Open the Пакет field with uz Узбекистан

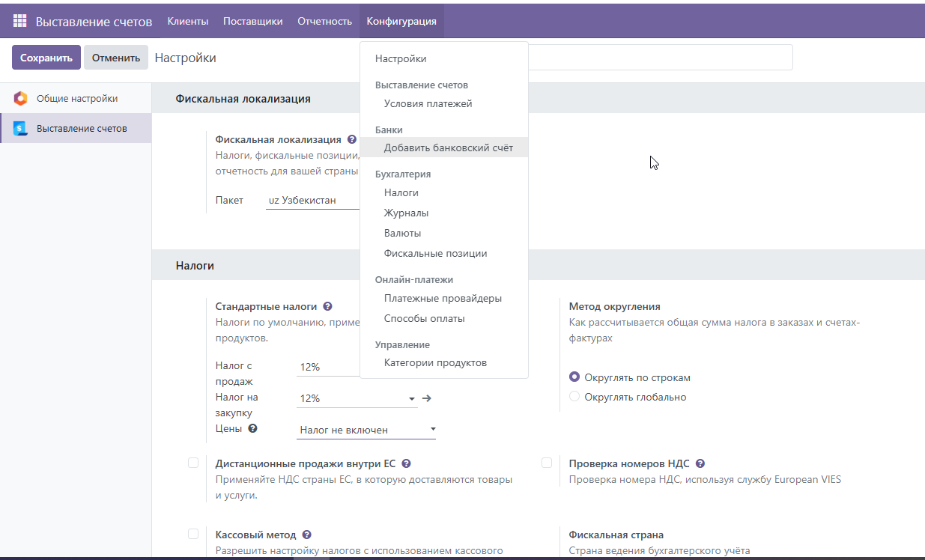click(x=313, y=201)
